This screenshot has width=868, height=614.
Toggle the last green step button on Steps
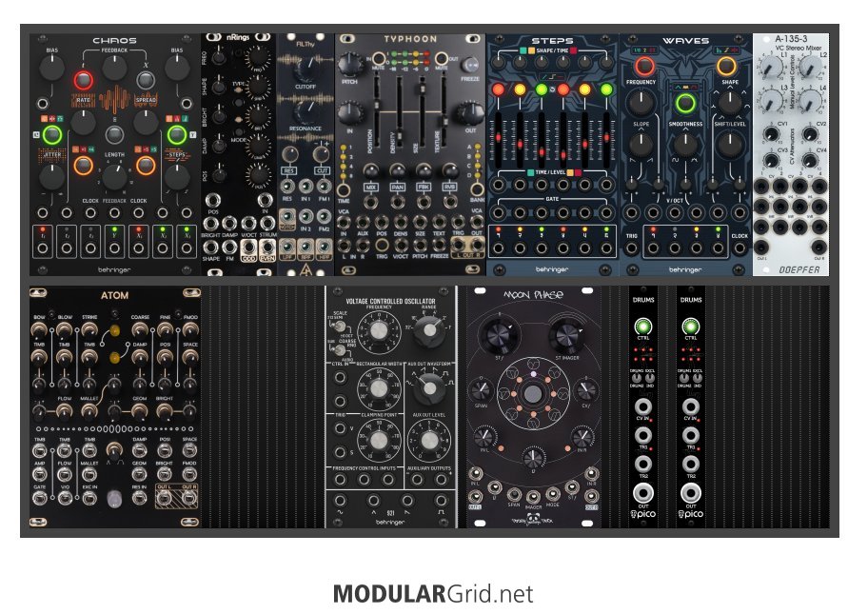[606, 89]
